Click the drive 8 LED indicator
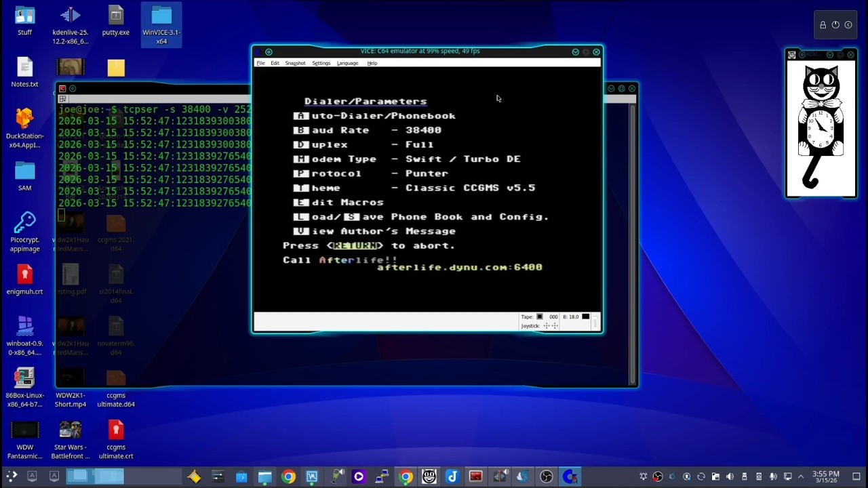 pos(586,317)
